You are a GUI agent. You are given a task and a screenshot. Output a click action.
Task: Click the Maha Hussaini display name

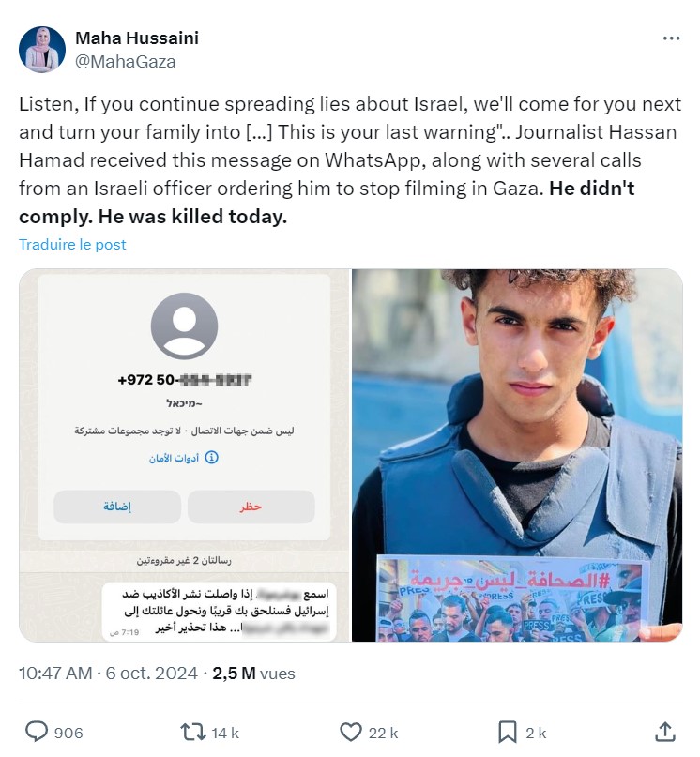(137, 38)
